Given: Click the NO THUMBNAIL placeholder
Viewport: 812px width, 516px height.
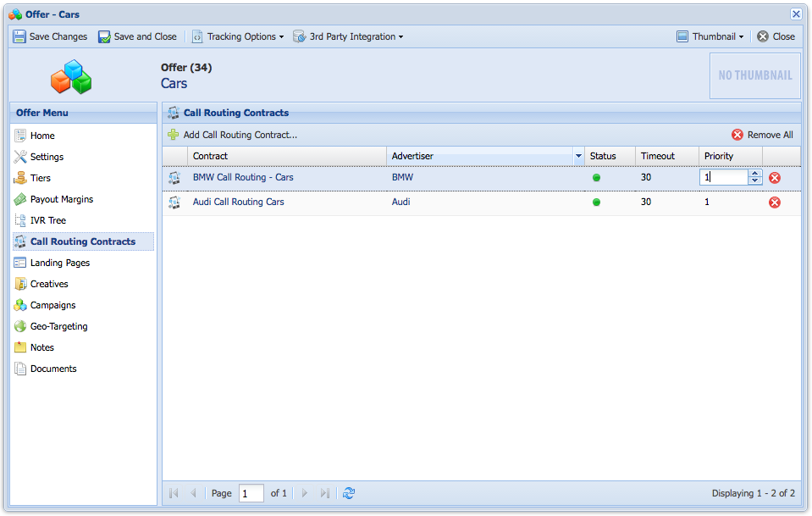Looking at the screenshot, I should point(755,75).
